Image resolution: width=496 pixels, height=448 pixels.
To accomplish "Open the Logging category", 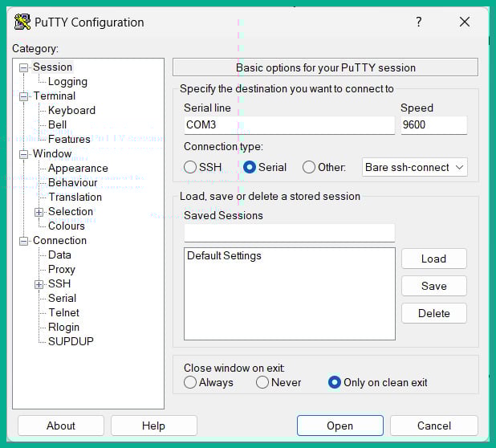I will 67,81.
